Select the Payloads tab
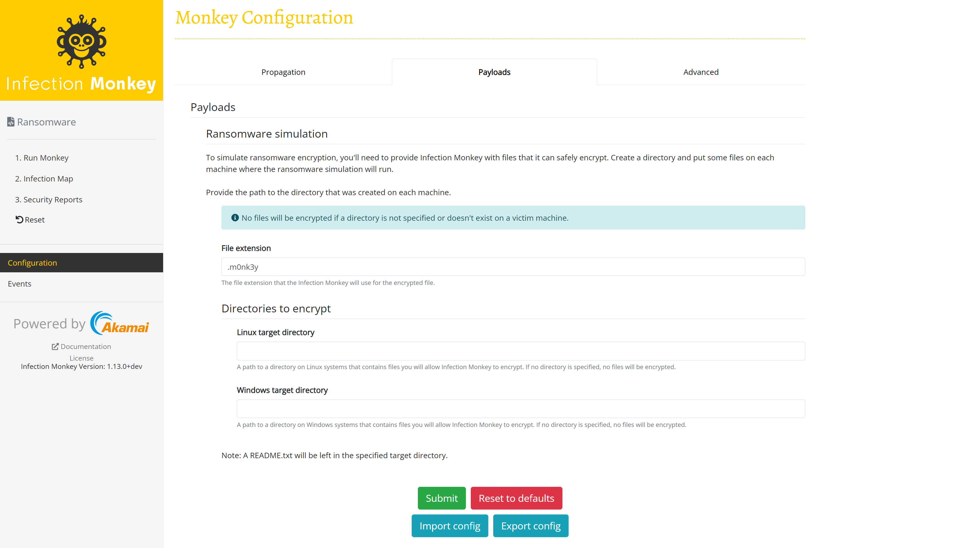This screenshot has height=548, width=980. (494, 72)
